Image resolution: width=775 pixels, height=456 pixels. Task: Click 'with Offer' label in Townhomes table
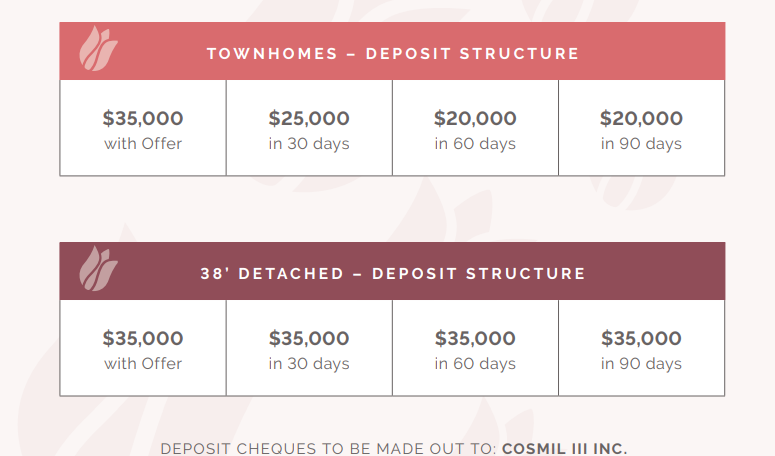(143, 144)
